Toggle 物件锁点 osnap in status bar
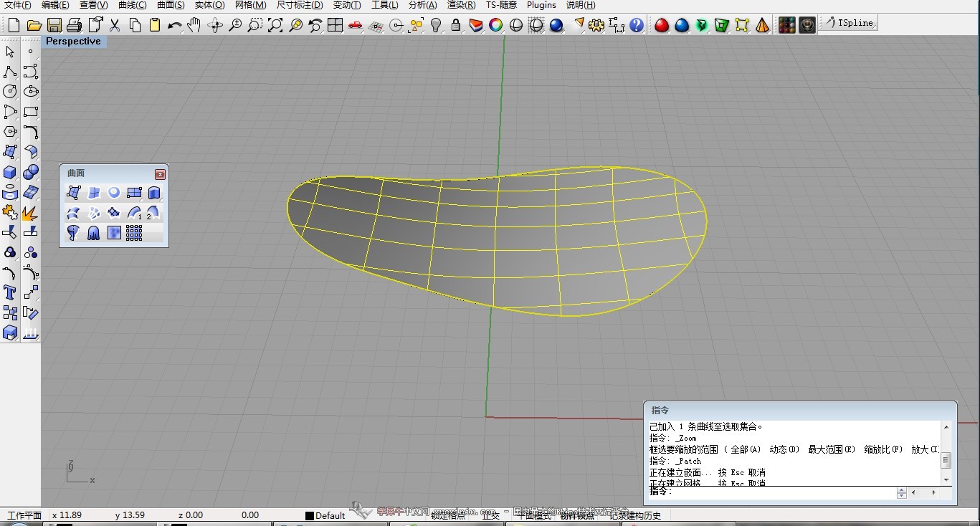 pos(576,515)
